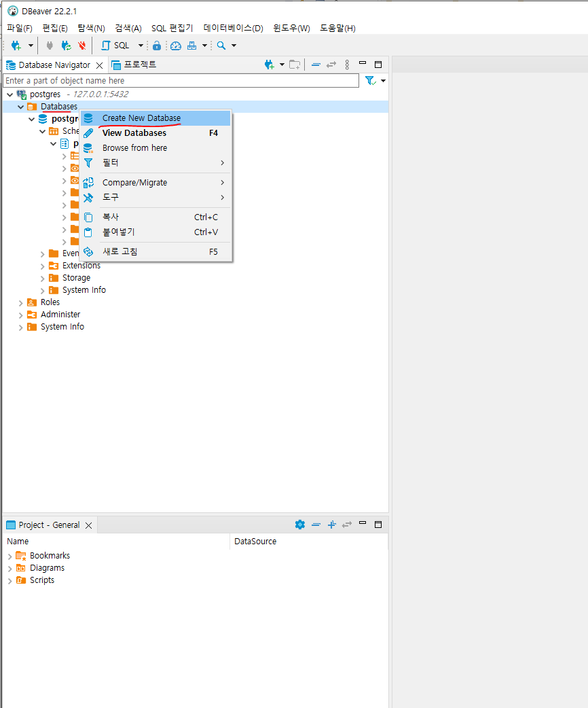Viewport: 588px width, 708px height.
Task: Select the Databases folder in tree
Action: (58, 107)
